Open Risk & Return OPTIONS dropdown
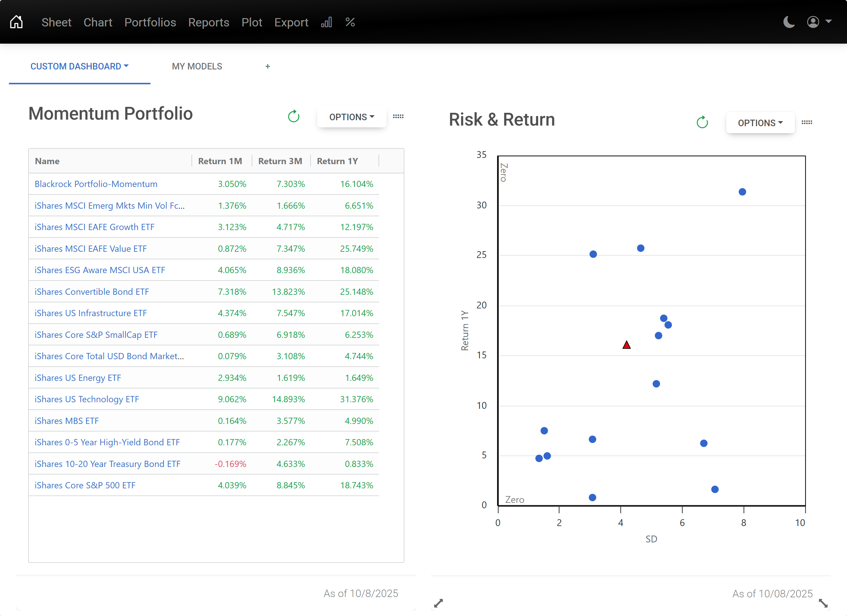The width and height of the screenshot is (847, 616). click(760, 123)
